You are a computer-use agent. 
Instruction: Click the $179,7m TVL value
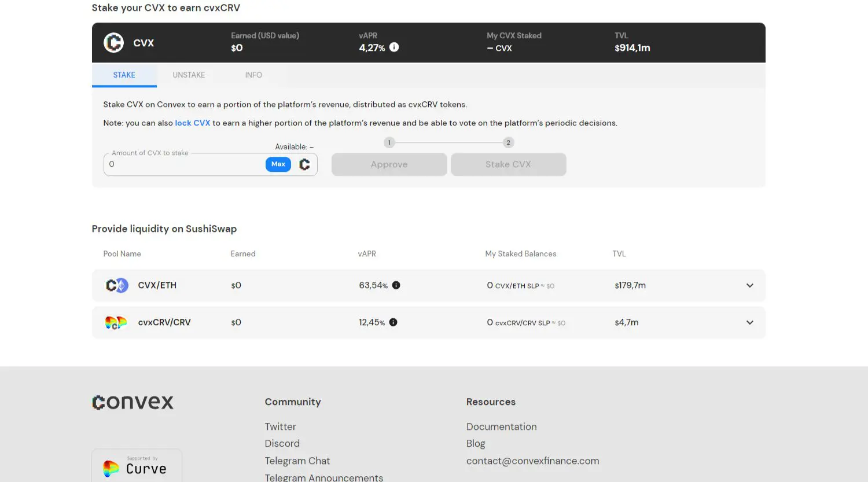click(x=630, y=285)
